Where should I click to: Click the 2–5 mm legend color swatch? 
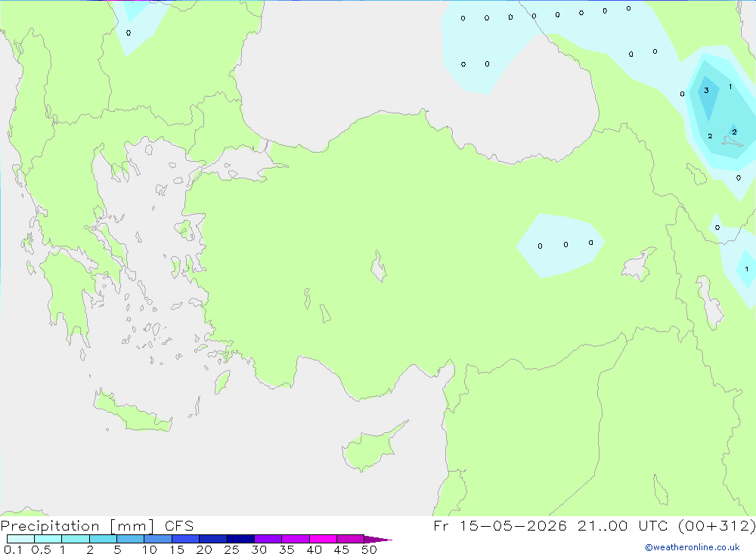103,539
